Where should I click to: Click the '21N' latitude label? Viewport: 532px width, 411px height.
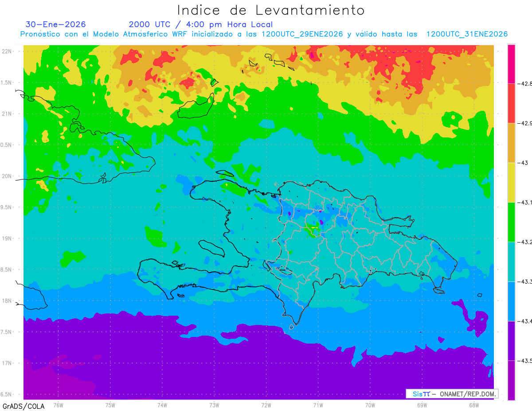[8, 114]
